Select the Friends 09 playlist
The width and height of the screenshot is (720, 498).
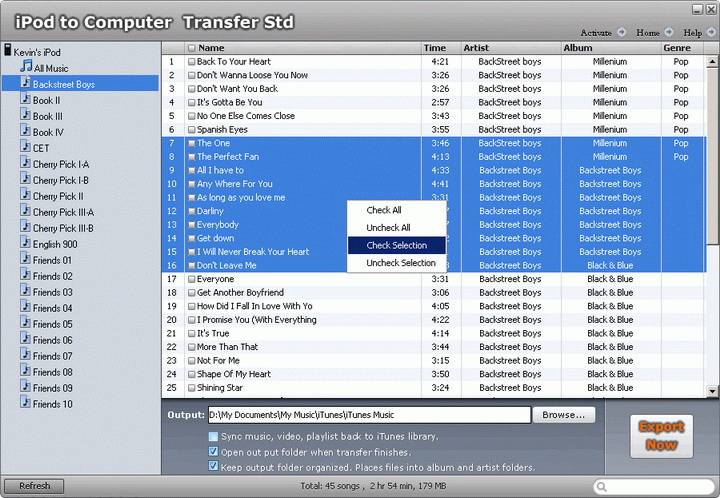tap(53, 388)
